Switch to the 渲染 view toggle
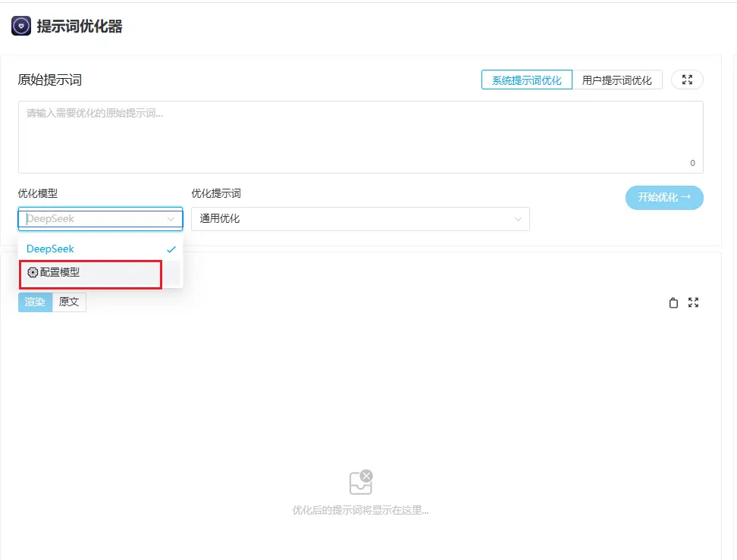 [x=34, y=302]
